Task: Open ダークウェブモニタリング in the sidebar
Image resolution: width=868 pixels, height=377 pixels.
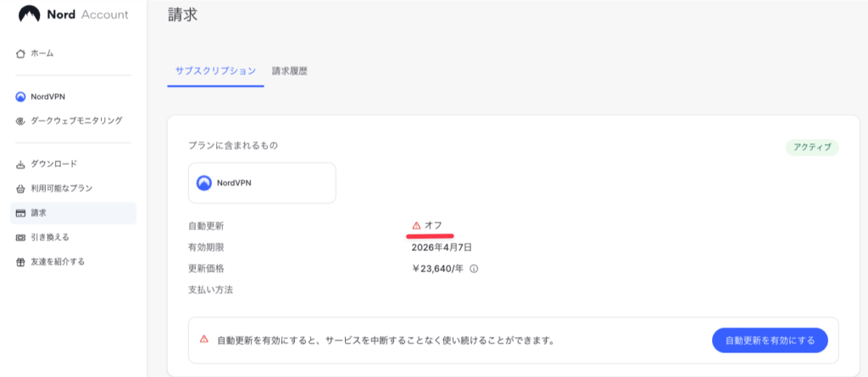Action: pyautogui.click(x=73, y=120)
